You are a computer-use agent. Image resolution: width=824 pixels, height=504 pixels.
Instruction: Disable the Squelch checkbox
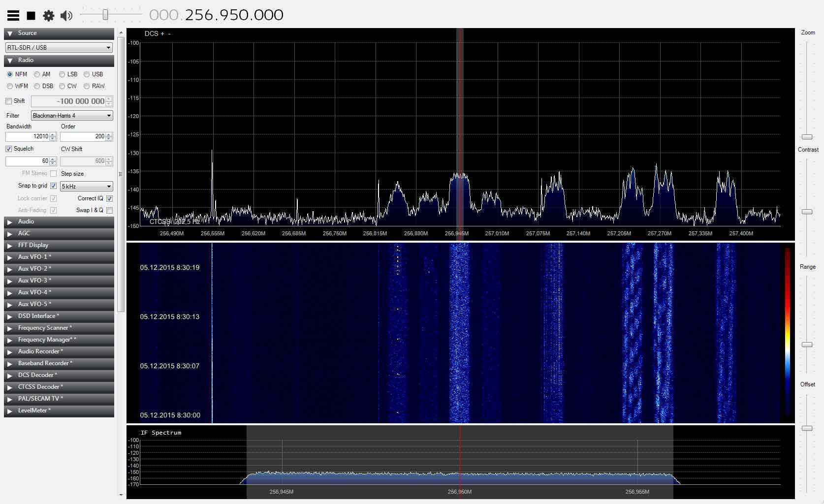click(x=9, y=149)
